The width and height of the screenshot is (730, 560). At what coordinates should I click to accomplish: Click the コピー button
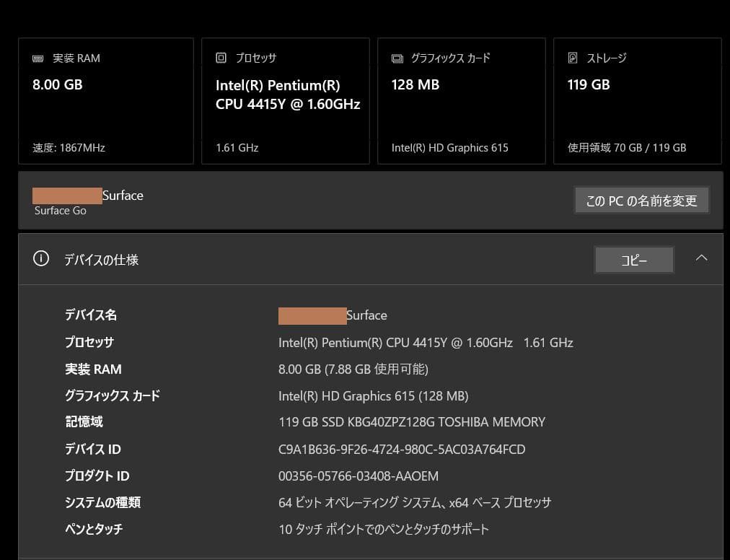634,260
